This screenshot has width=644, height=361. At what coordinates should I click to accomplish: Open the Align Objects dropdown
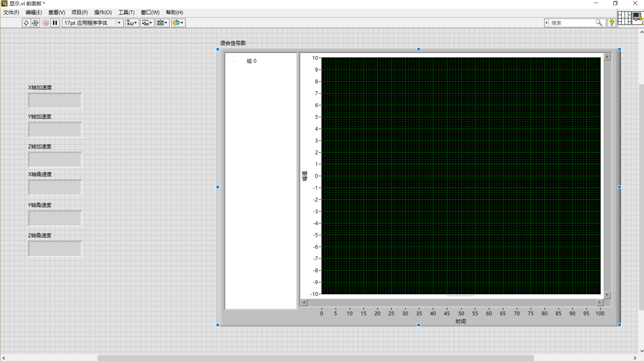132,23
